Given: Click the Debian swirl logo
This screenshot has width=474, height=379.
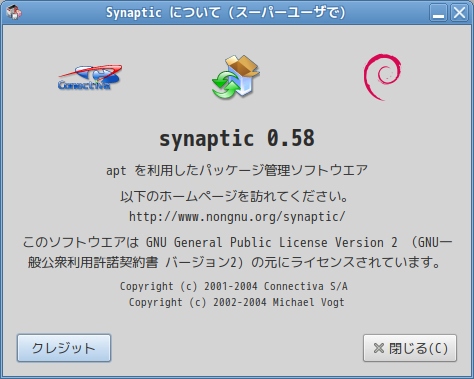Looking at the screenshot, I should [x=382, y=77].
